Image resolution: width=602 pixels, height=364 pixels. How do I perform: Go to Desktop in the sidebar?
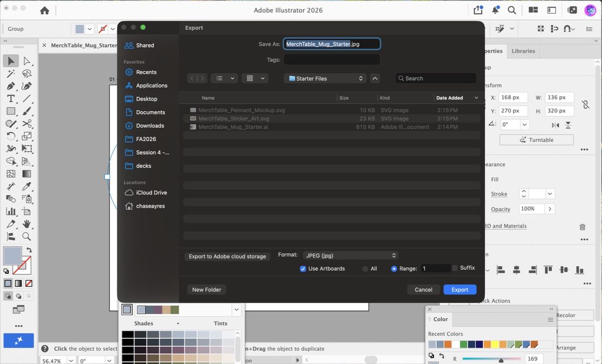click(146, 99)
